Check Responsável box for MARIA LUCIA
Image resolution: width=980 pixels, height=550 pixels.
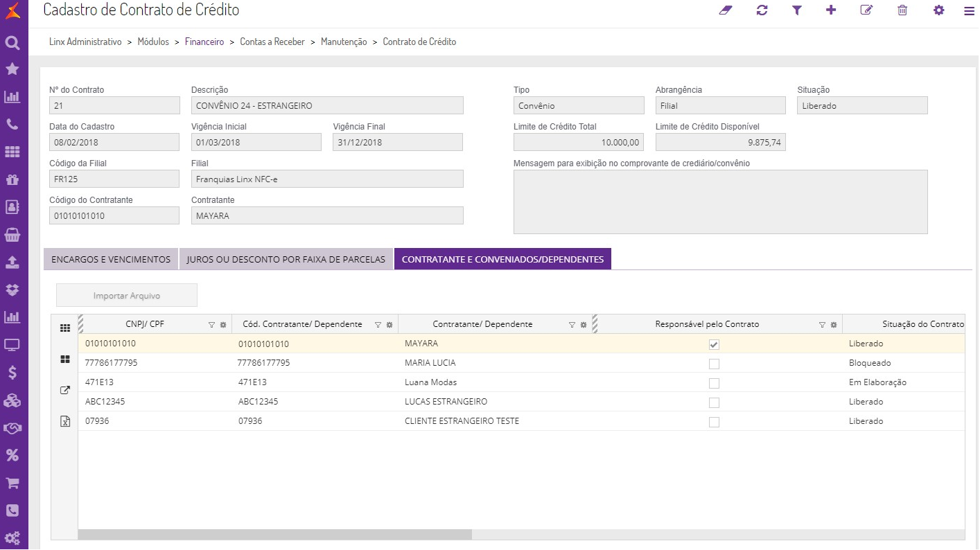[714, 364]
